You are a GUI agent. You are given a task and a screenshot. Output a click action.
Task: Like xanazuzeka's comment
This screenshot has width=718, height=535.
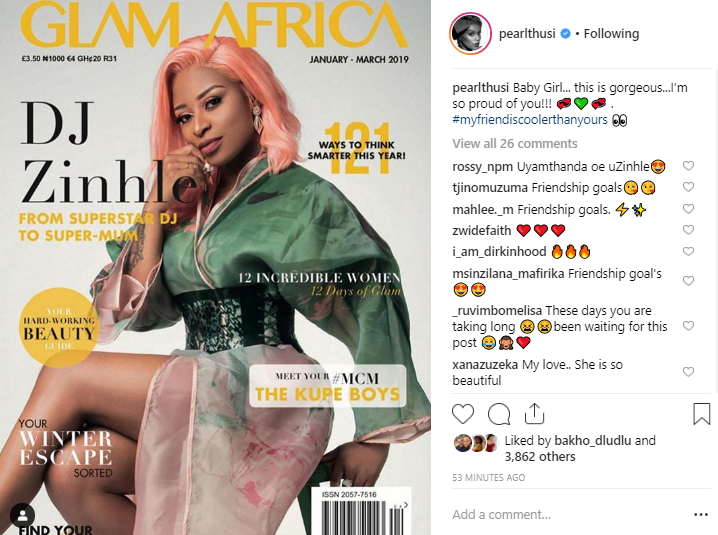(688, 371)
